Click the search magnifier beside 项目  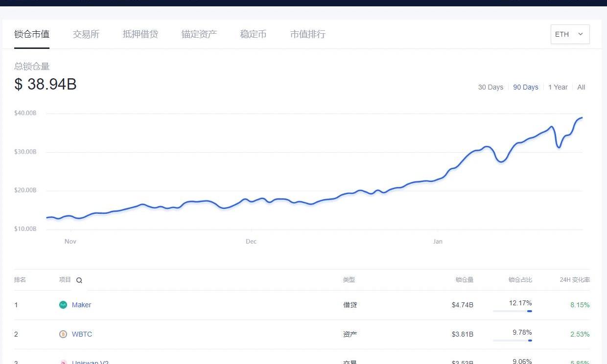[79, 280]
